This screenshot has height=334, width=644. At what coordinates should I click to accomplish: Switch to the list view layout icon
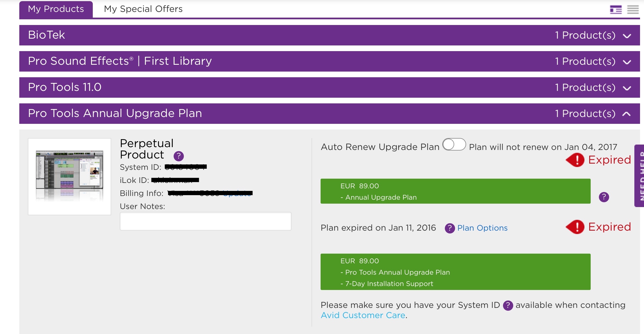tap(633, 10)
